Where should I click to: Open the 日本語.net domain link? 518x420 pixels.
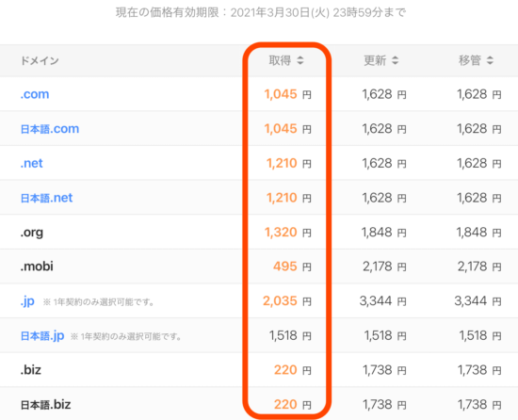[x=46, y=198]
